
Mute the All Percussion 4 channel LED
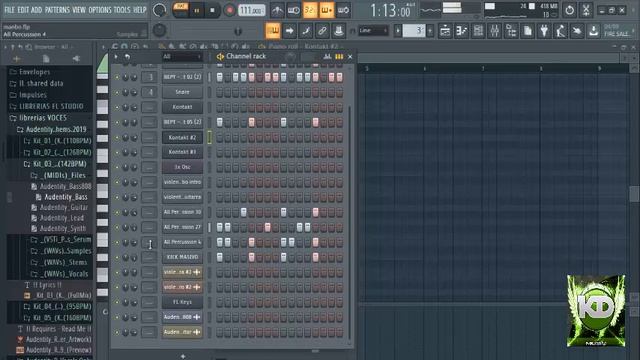click(117, 242)
